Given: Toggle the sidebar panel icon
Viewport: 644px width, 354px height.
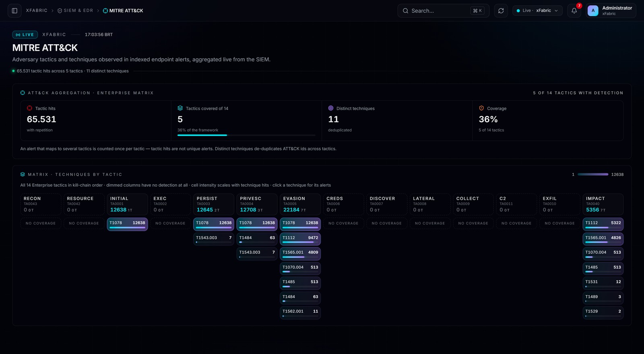Looking at the screenshot, I should 14,11.
